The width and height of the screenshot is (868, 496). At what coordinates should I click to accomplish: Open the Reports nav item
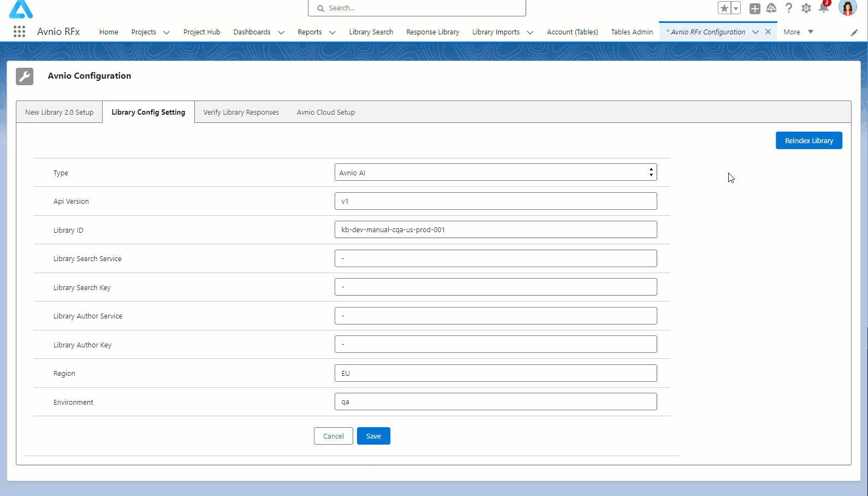pyautogui.click(x=310, y=32)
